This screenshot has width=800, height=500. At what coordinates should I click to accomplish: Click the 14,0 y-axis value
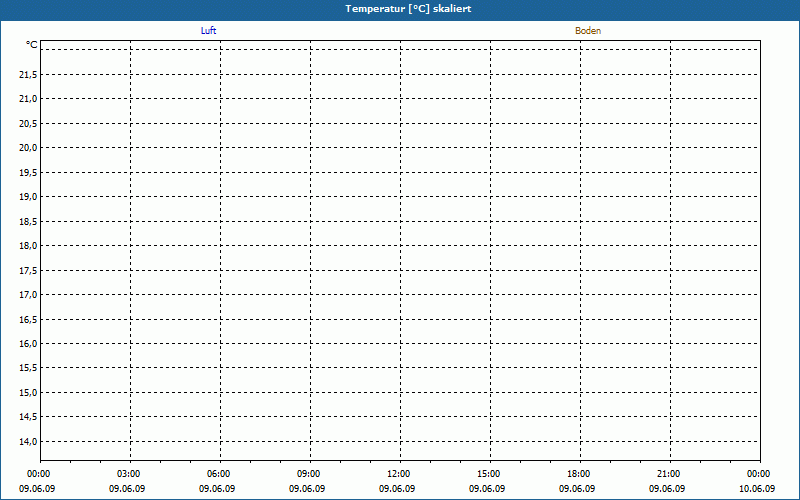pos(28,442)
